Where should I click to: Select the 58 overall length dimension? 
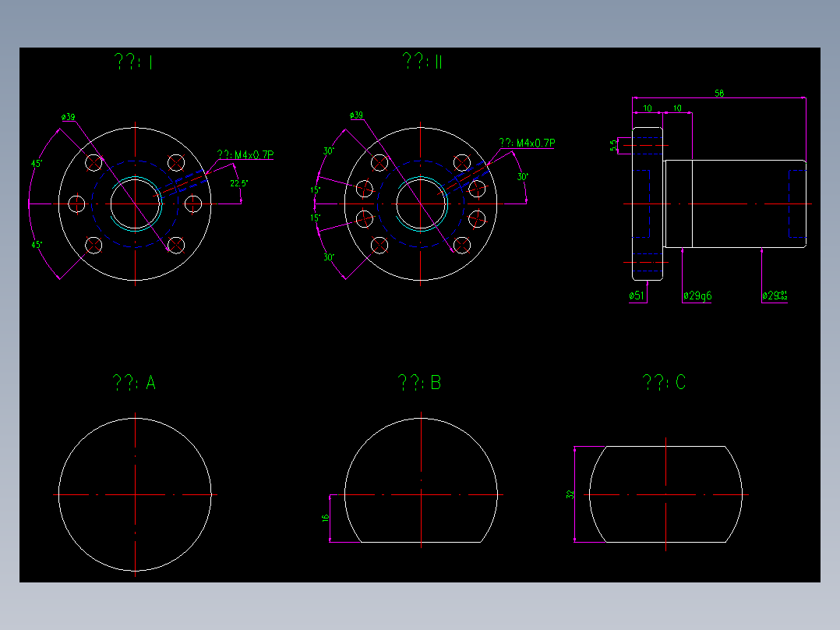pos(718,92)
